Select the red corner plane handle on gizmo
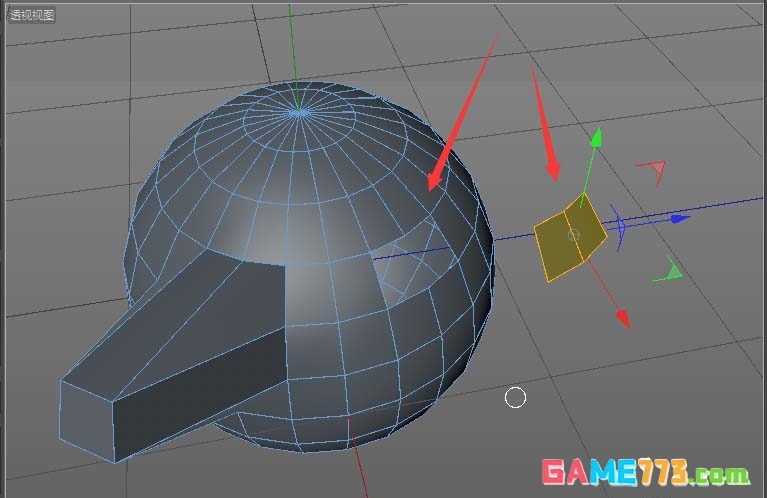The image size is (767, 498). pyautogui.click(x=653, y=172)
